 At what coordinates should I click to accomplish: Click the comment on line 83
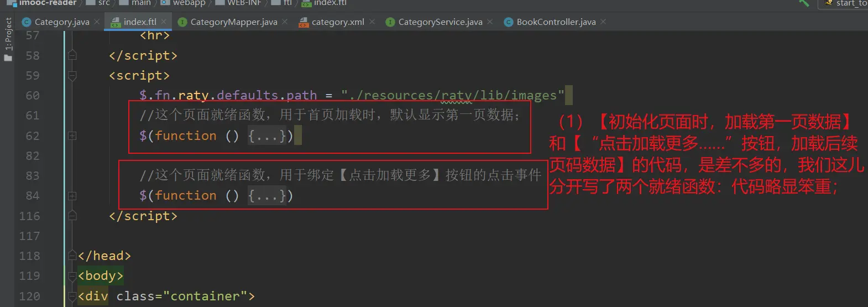click(x=341, y=175)
